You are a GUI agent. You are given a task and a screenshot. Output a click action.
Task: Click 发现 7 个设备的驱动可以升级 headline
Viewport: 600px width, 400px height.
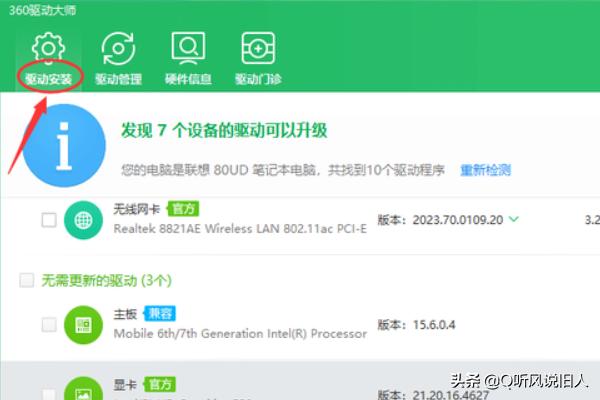point(224,130)
